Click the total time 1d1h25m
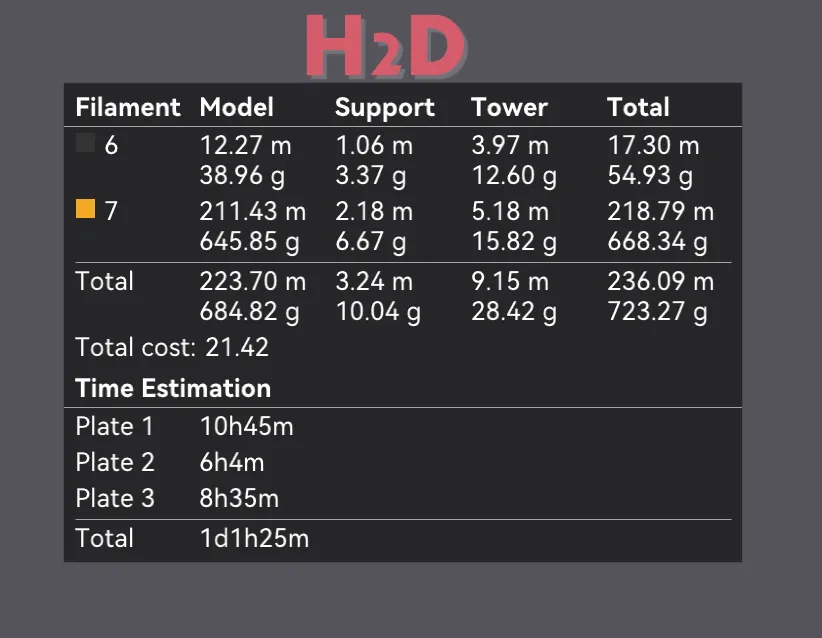 point(254,538)
